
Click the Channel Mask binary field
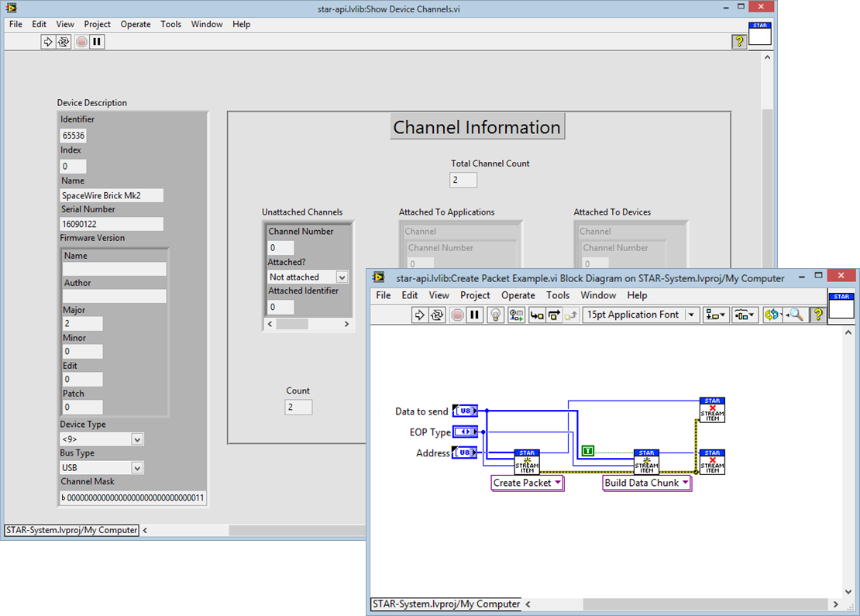tap(132, 497)
